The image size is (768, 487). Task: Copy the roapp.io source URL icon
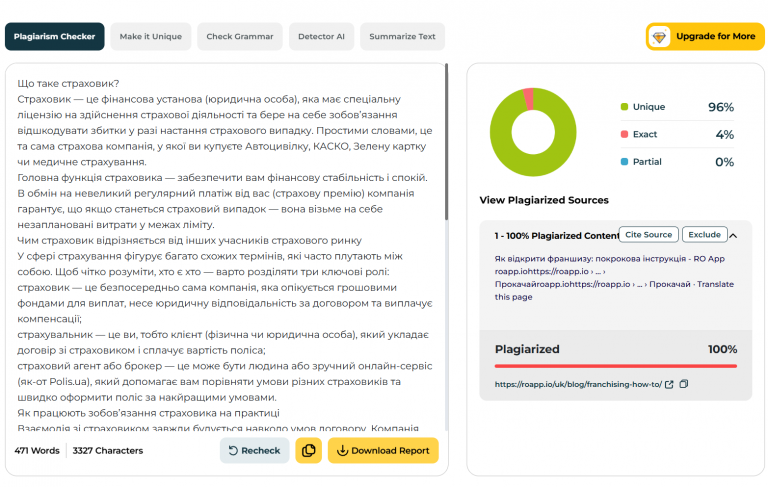pos(684,384)
